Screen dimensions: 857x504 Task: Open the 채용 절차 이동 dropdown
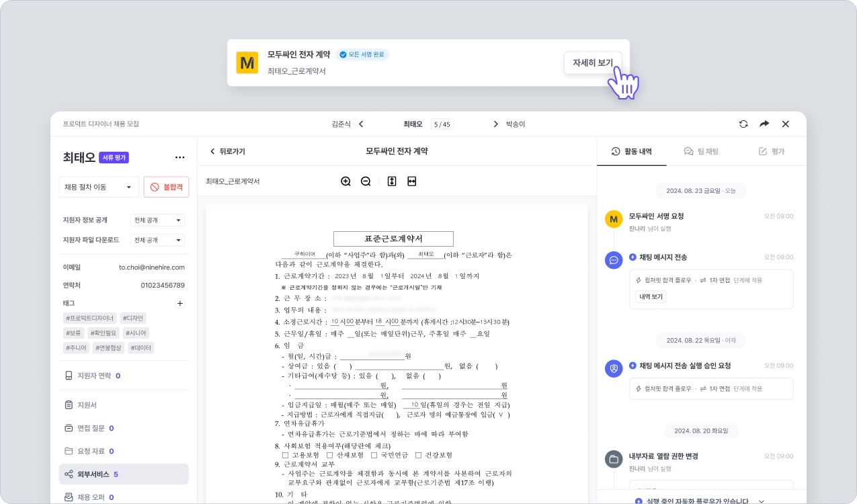(99, 187)
